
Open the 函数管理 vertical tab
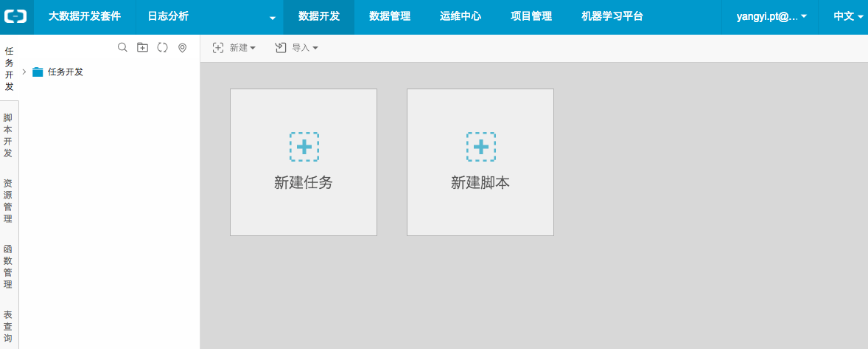point(8,267)
